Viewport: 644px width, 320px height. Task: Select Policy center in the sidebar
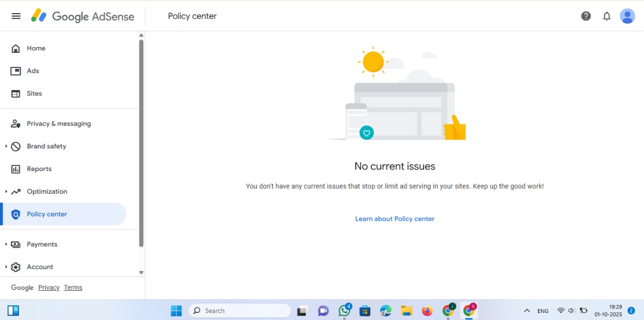pyautogui.click(x=47, y=214)
